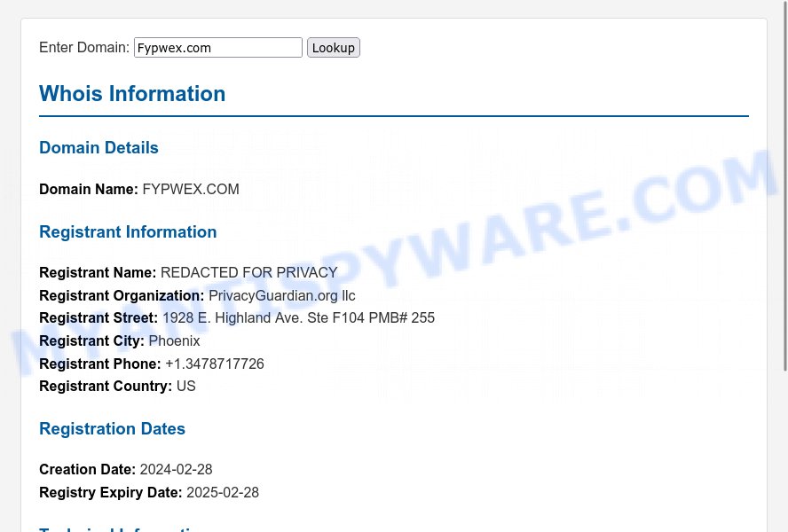Click the REDACTED FOR PRIVACY registrant name

pyautogui.click(x=248, y=273)
